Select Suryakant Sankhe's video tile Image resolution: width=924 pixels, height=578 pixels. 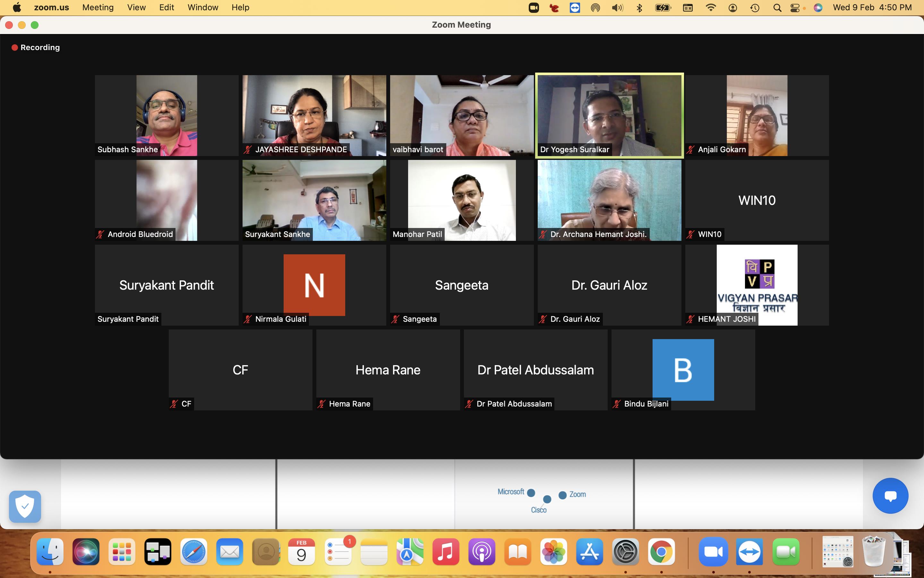(314, 200)
